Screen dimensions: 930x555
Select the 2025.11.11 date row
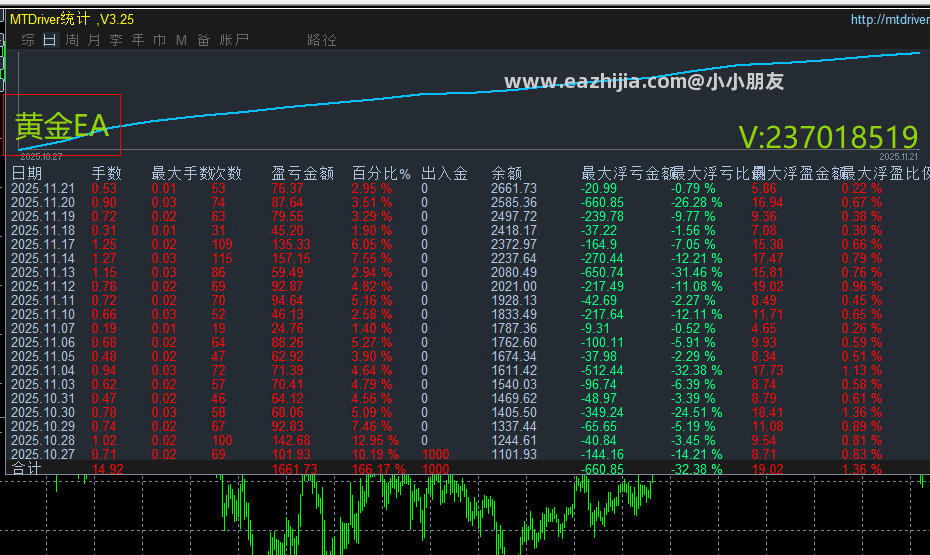tap(43, 301)
